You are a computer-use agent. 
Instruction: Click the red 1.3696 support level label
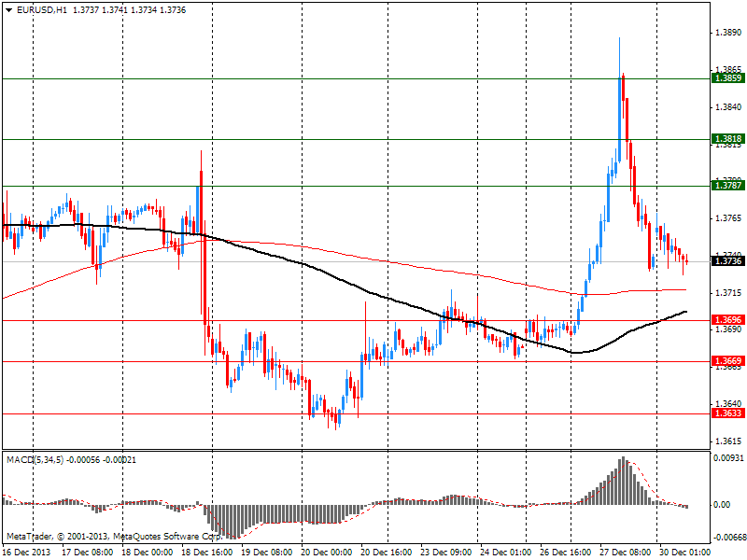pyautogui.click(x=728, y=320)
